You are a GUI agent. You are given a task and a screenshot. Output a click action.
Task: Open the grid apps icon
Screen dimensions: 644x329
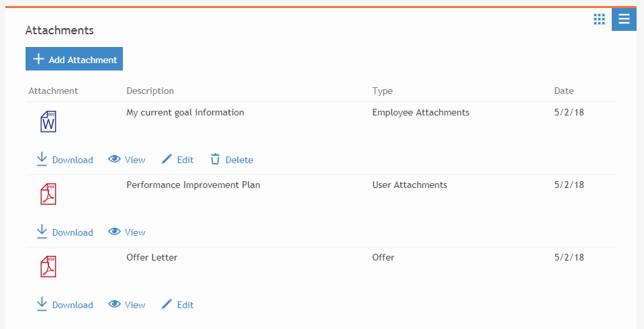[599, 19]
